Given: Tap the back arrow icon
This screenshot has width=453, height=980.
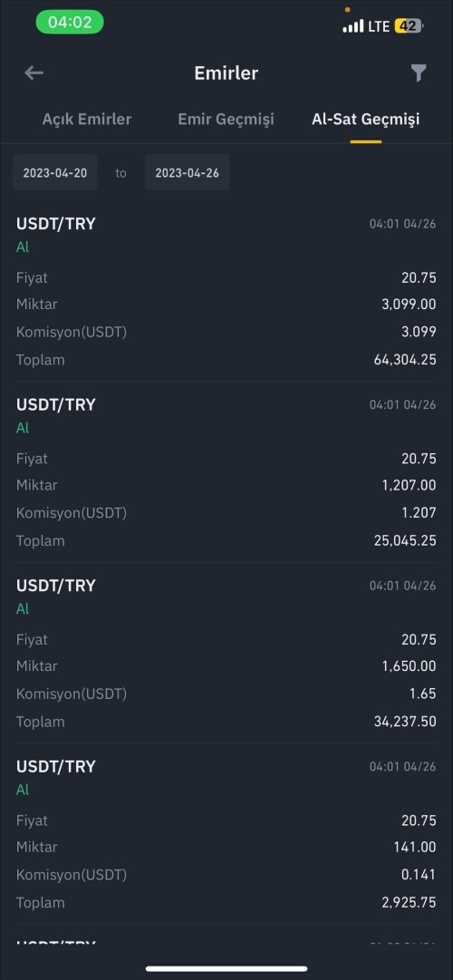Looking at the screenshot, I should click(x=34, y=73).
